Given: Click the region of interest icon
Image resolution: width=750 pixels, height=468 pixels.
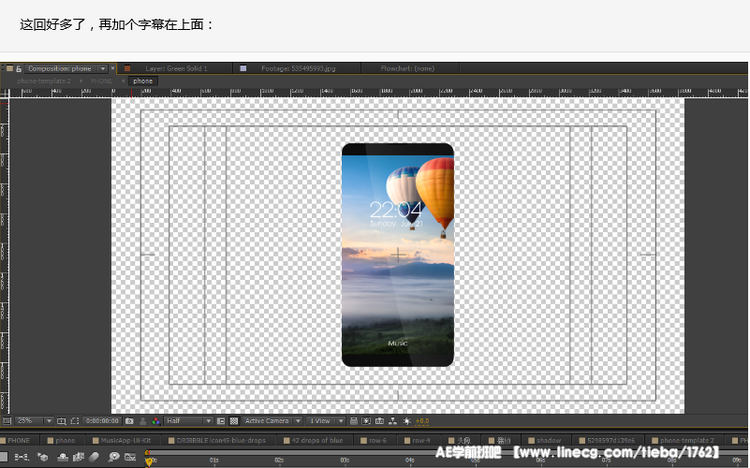Looking at the screenshot, I should pos(221,421).
